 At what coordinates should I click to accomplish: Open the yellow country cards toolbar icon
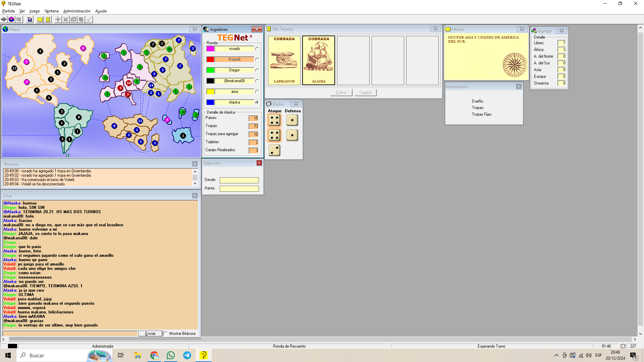[x=48, y=19]
